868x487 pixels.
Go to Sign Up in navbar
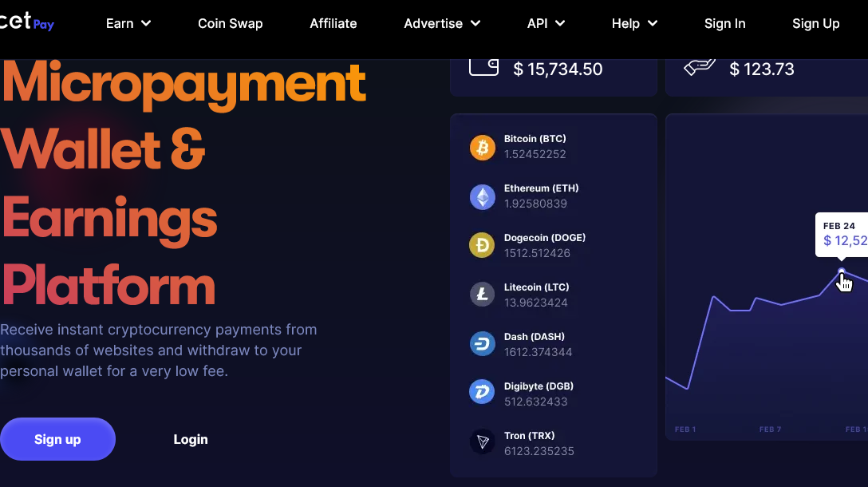815,23
